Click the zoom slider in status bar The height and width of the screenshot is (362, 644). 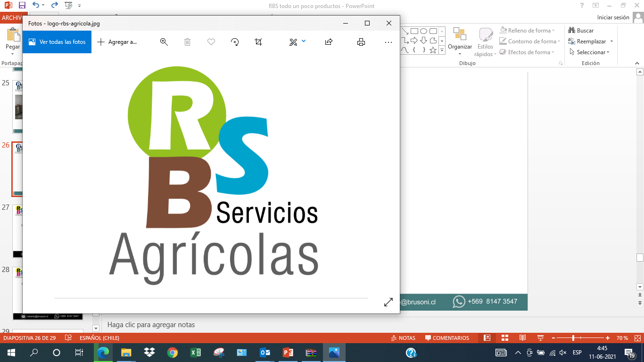pos(580,338)
